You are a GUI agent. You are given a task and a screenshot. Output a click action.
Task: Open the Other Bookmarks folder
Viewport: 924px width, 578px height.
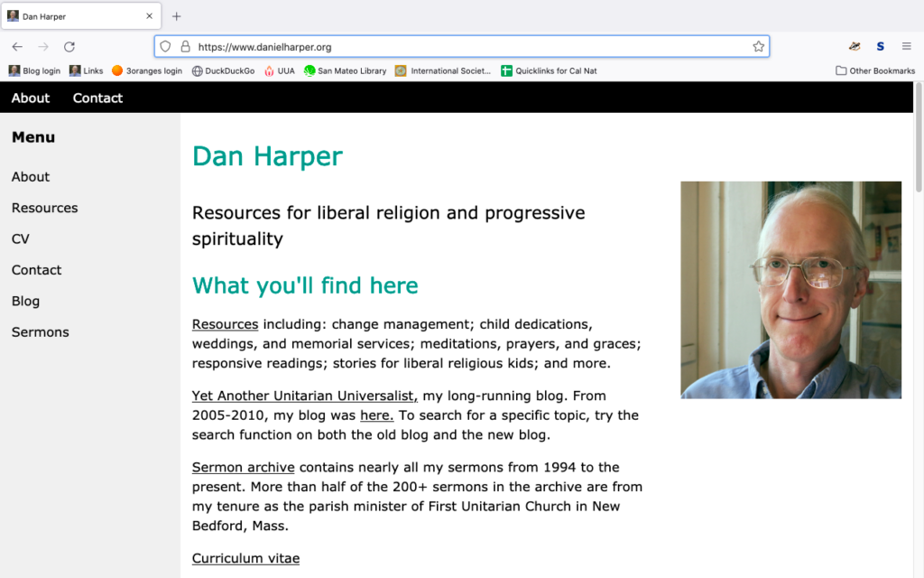[x=874, y=70]
